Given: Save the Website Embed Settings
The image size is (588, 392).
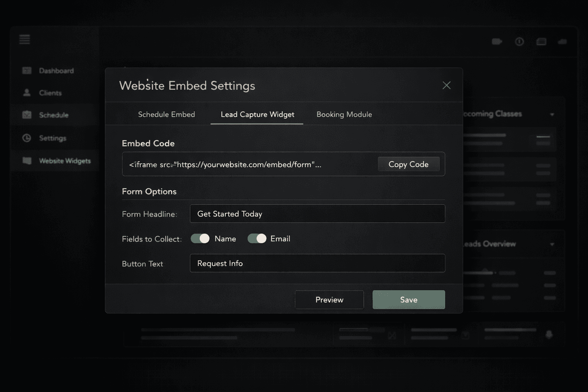Looking at the screenshot, I should tap(408, 300).
